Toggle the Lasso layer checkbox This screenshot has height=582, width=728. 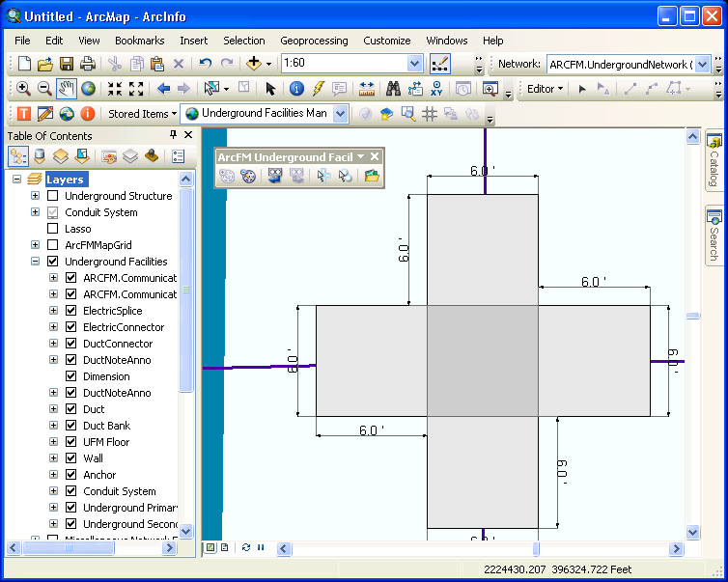[x=53, y=229]
